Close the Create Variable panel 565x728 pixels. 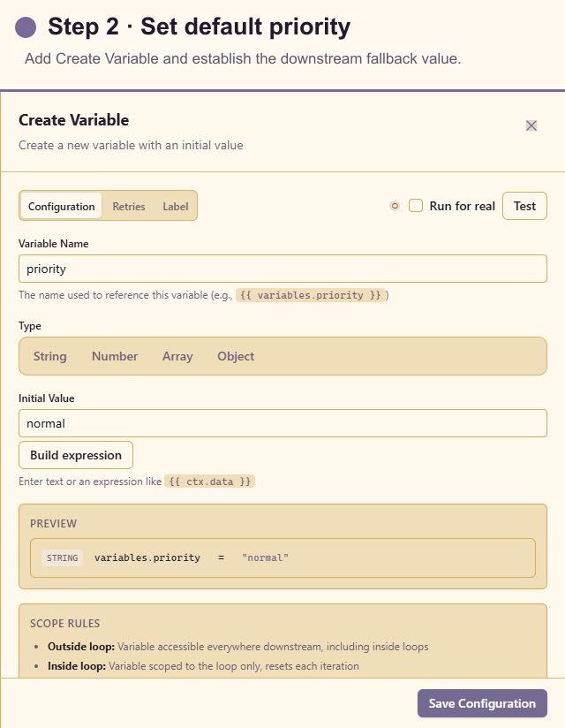coord(531,125)
